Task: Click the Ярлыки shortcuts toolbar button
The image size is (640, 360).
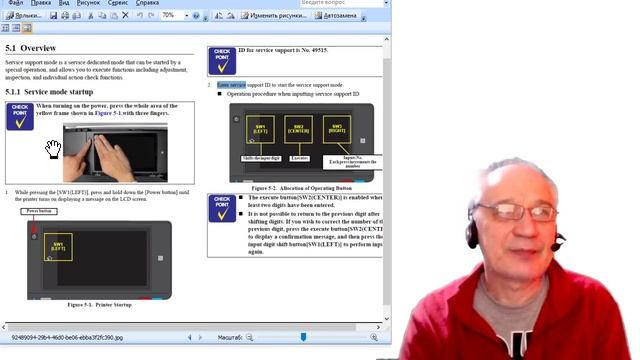Action: pos(24,16)
